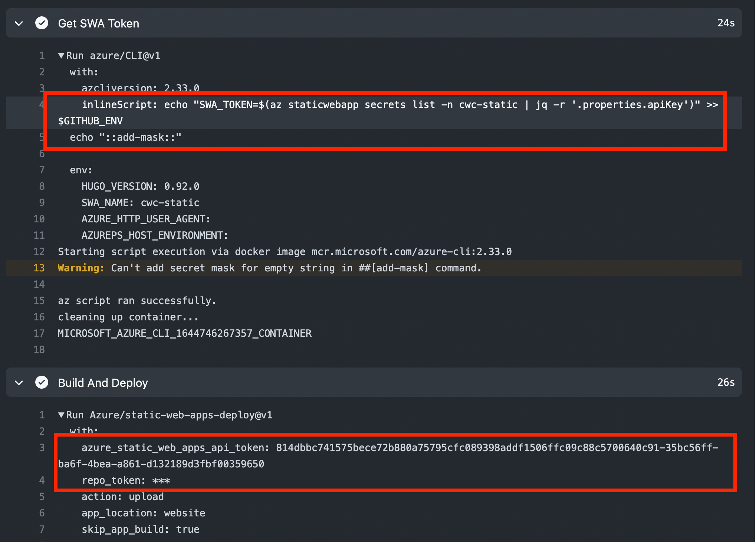Select the az script ran successfully line
The height and width of the screenshot is (542, 756).
coord(137,300)
